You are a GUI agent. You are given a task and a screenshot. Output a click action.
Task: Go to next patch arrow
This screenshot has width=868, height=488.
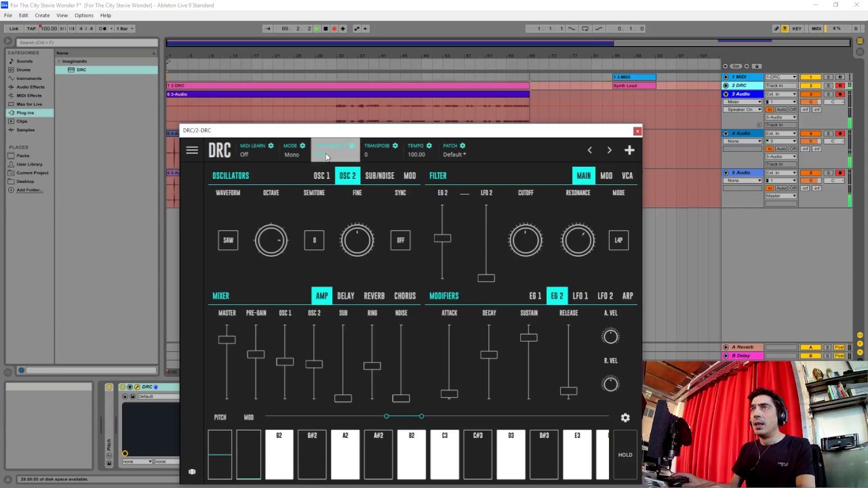(609, 150)
